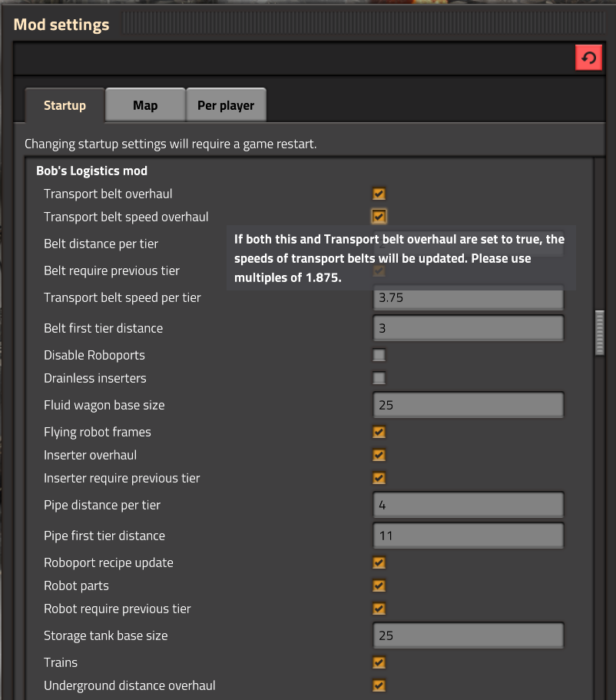Click the Transport belt speed per tier label
The image size is (616, 700).
[122, 298]
